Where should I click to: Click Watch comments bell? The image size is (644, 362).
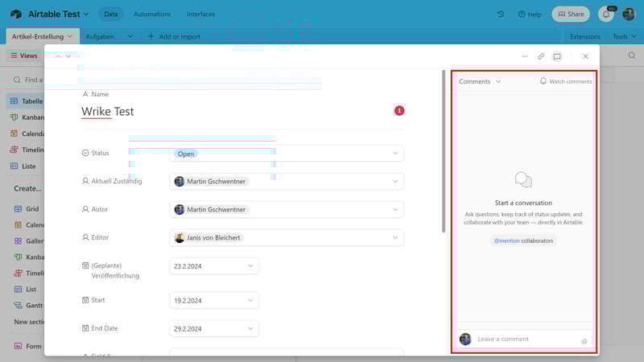coord(566,81)
